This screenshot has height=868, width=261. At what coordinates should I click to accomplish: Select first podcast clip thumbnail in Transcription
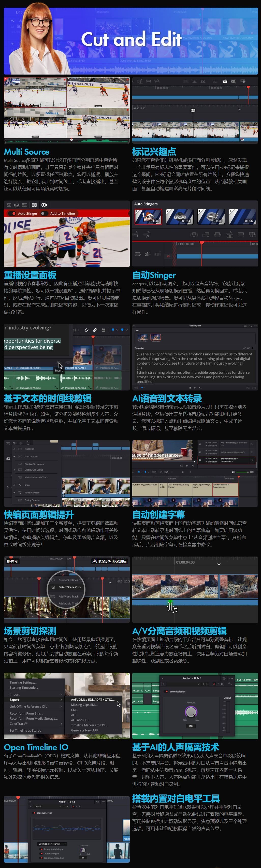click(x=142, y=337)
